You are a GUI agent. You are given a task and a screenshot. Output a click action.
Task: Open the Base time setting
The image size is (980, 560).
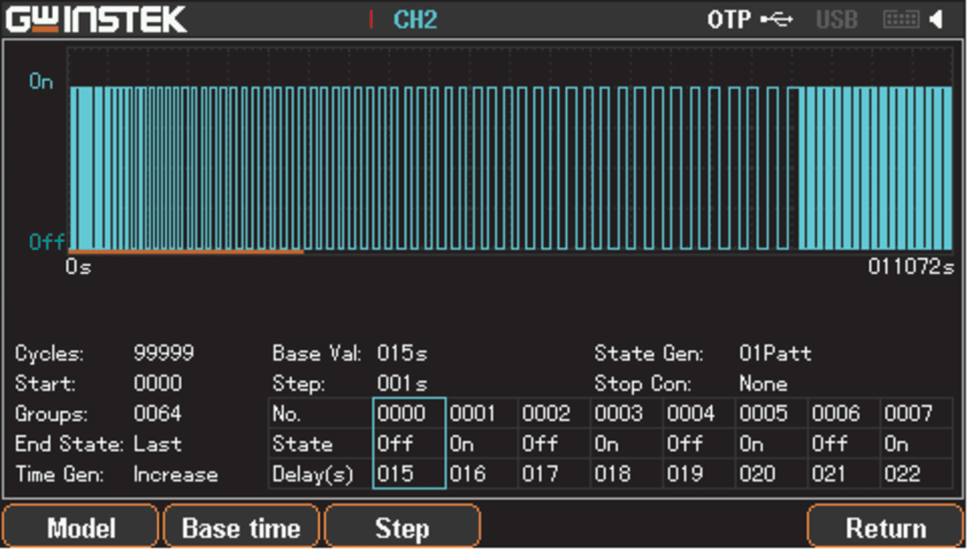[x=241, y=527]
